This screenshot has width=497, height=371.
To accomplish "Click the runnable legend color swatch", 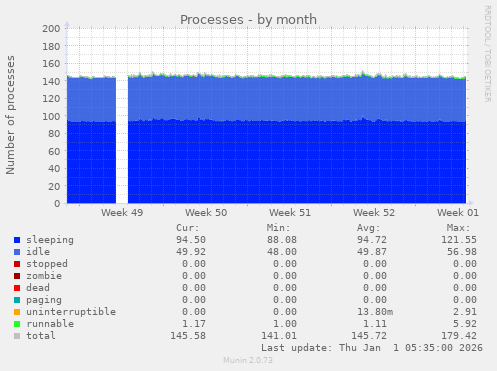I will tap(17, 324).
